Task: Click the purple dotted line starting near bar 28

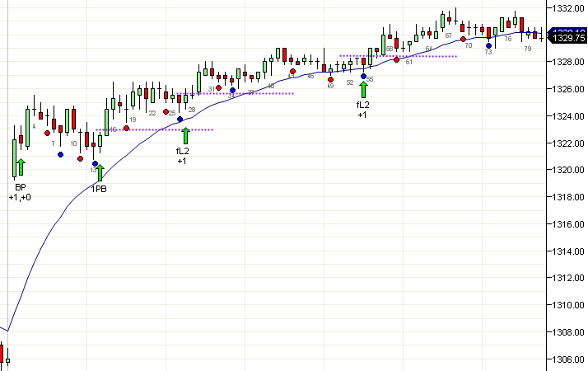Action: pyautogui.click(x=236, y=93)
